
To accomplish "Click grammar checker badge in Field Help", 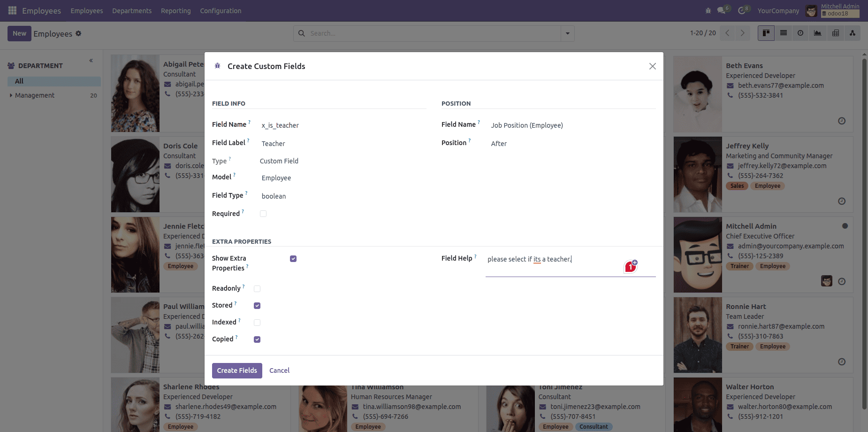I will coord(631,267).
